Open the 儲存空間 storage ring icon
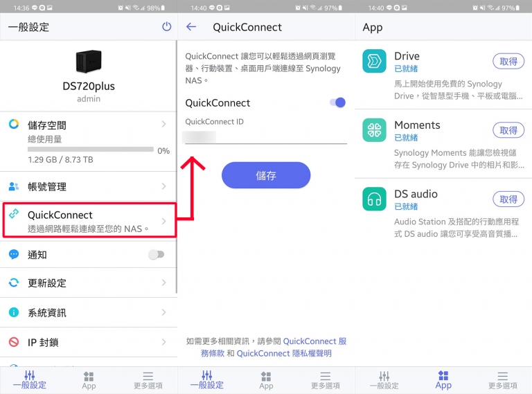The image size is (532, 394). coord(14,124)
